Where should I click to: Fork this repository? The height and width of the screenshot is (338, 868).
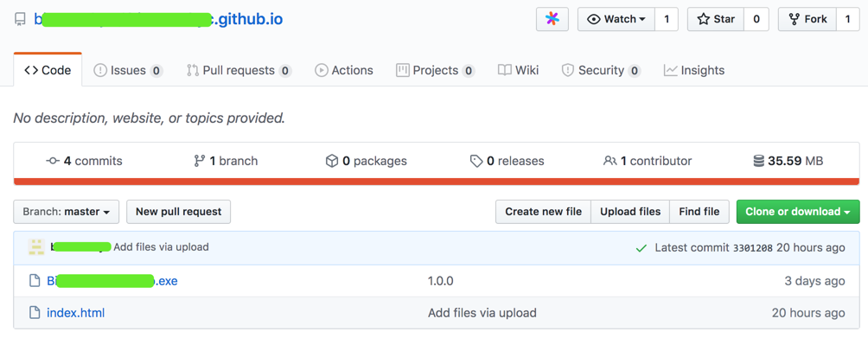click(807, 19)
